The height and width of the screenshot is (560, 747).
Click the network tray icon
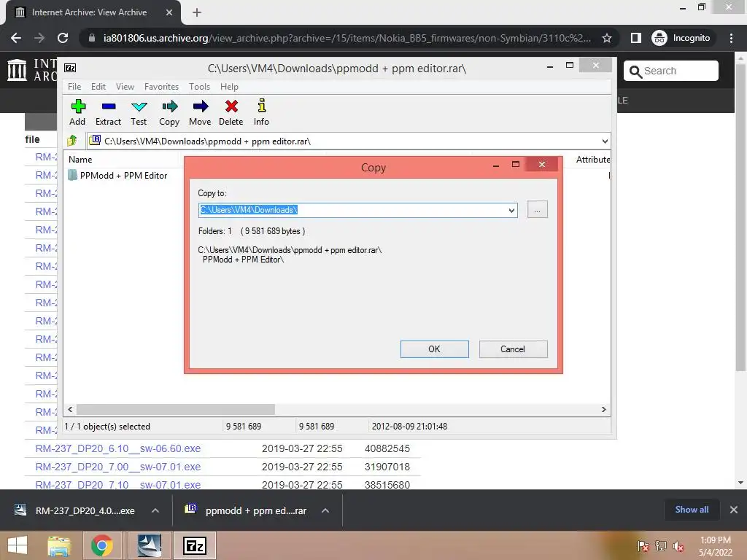(661, 546)
